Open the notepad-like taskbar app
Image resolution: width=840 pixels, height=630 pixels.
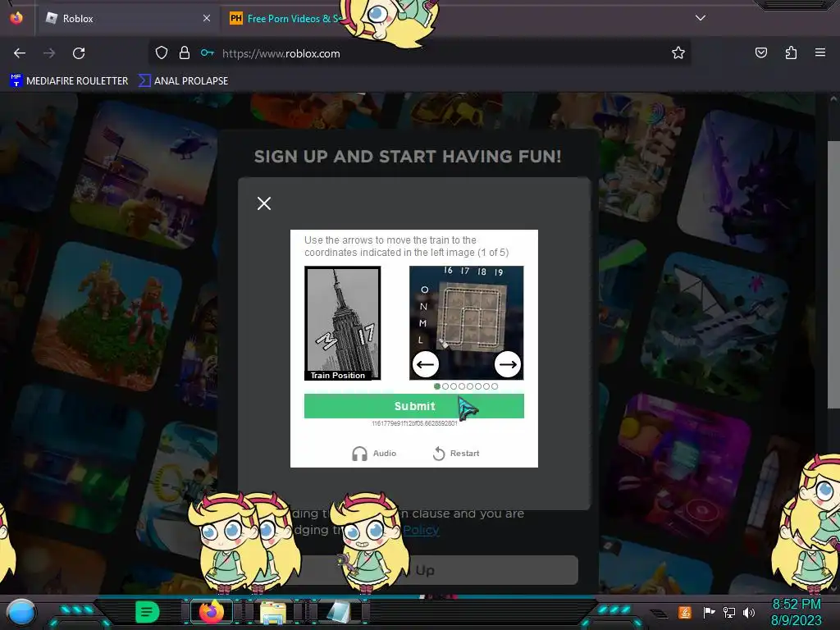[338, 613]
